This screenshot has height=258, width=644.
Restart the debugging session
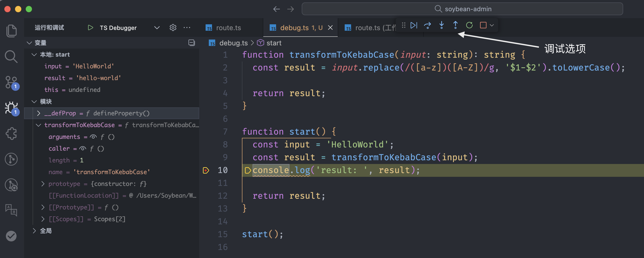tap(469, 25)
